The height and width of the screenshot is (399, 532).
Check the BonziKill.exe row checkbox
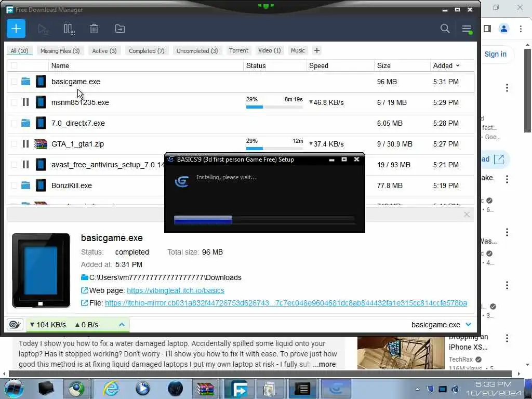14,185
